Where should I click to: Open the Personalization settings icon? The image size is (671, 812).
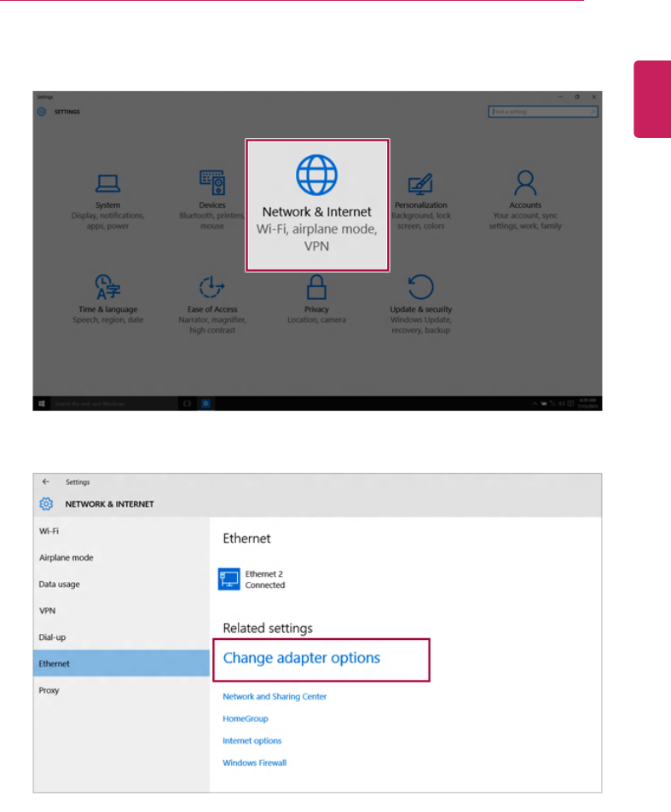click(x=420, y=183)
